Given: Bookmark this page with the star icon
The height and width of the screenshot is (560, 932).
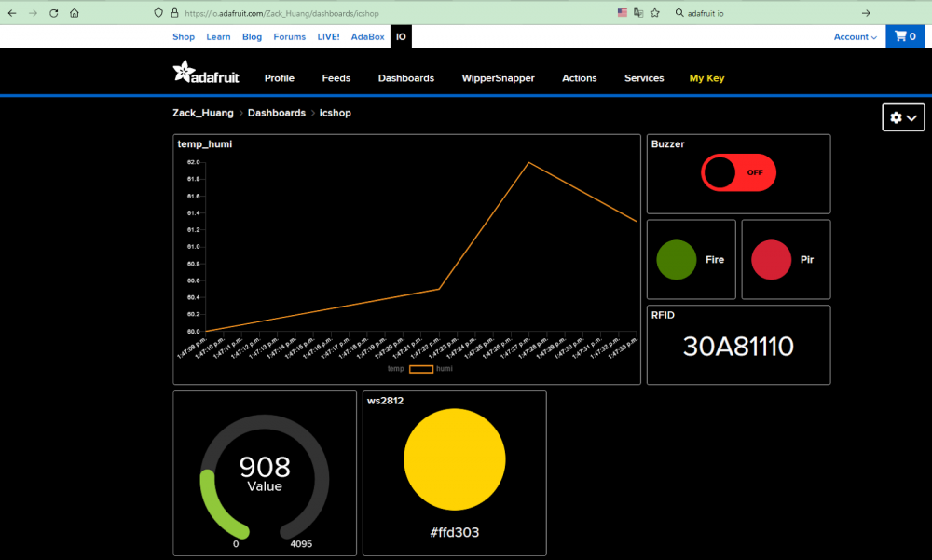Looking at the screenshot, I should coord(655,13).
